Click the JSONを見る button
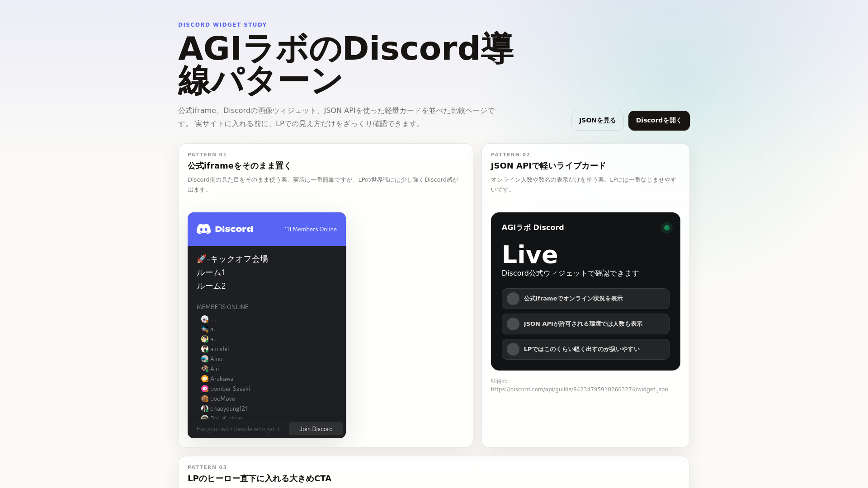The width and height of the screenshot is (868, 488). 598,121
